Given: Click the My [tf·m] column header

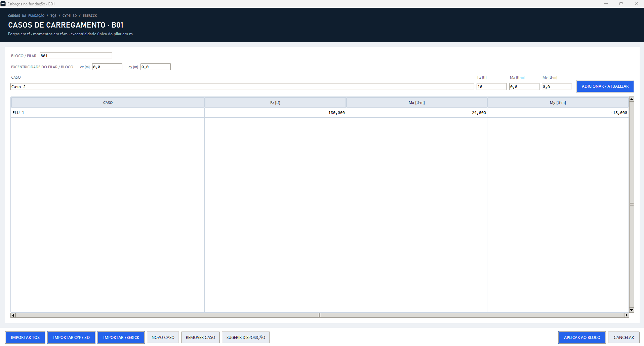Looking at the screenshot, I should coord(558,103).
